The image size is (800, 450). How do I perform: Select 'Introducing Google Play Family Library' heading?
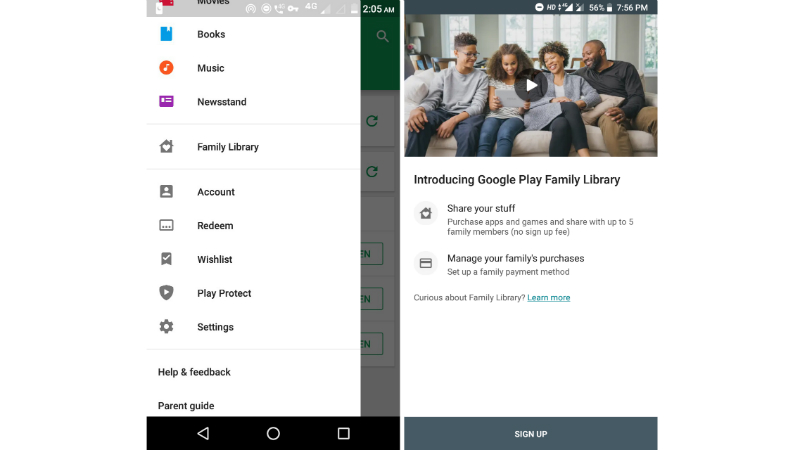(x=517, y=180)
